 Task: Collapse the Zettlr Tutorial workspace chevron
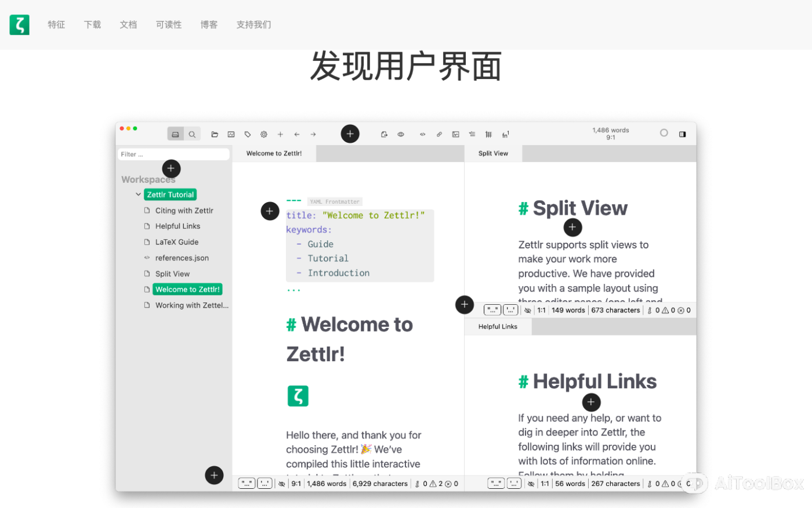point(138,194)
